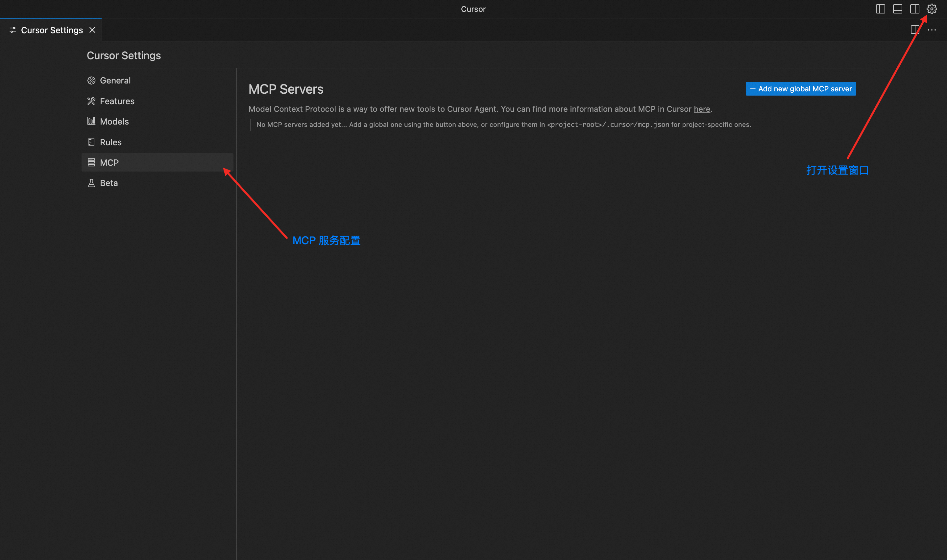The height and width of the screenshot is (560, 947).
Task: Open the Beta settings section
Action: click(x=158, y=183)
